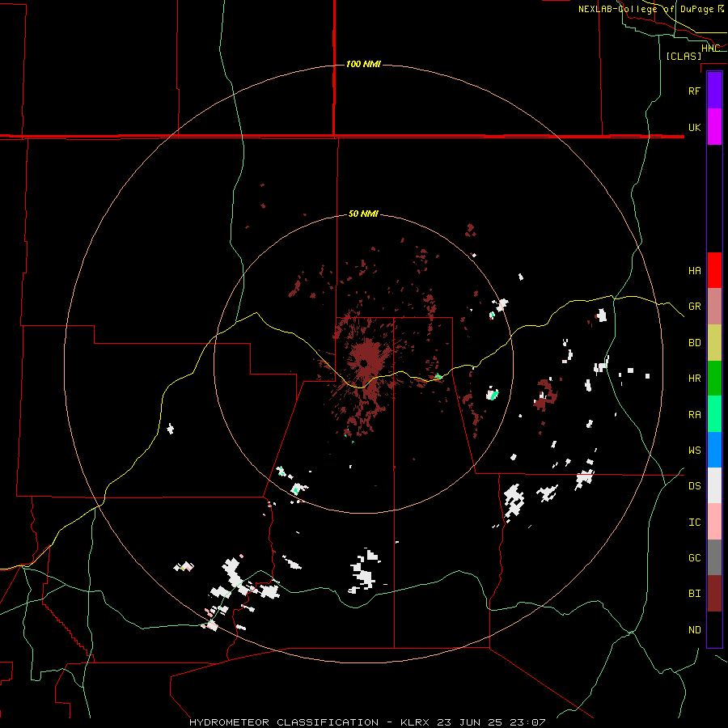Click the brown BI color swatch

714,594
